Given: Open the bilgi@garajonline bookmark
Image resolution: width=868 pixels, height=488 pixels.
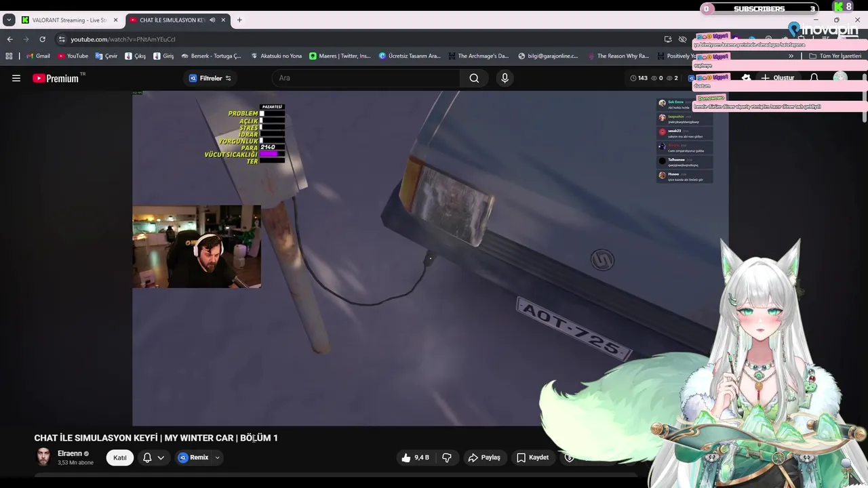Looking at the screenshot, I should click(x=548, y=56).
